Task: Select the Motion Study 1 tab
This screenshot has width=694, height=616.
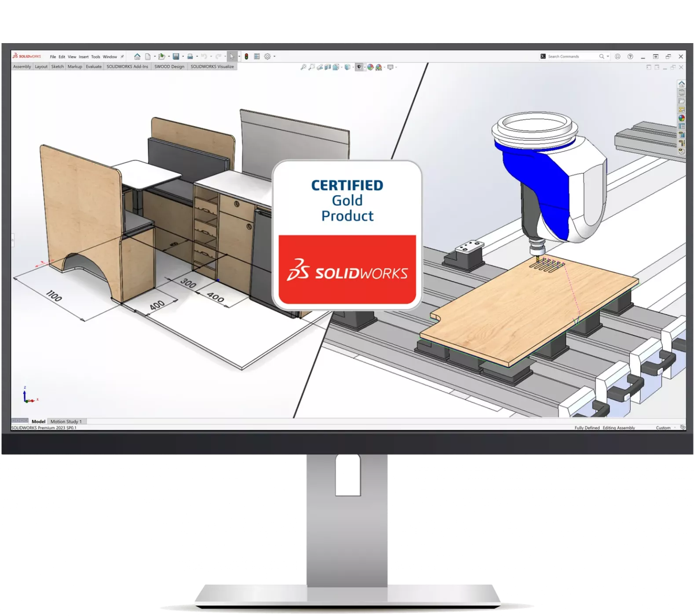Action: pyautogui.click(x=66, y=422)
